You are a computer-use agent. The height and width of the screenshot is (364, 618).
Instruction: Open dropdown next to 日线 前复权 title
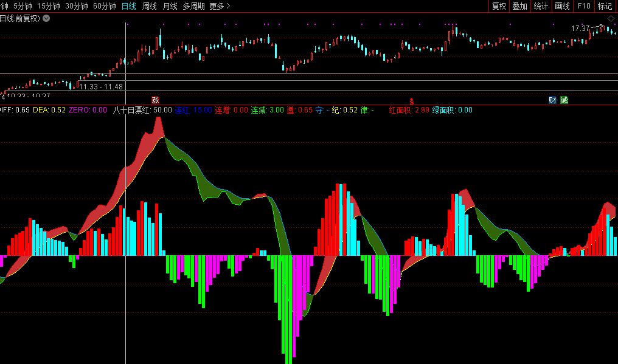click(x=46, y=18)
